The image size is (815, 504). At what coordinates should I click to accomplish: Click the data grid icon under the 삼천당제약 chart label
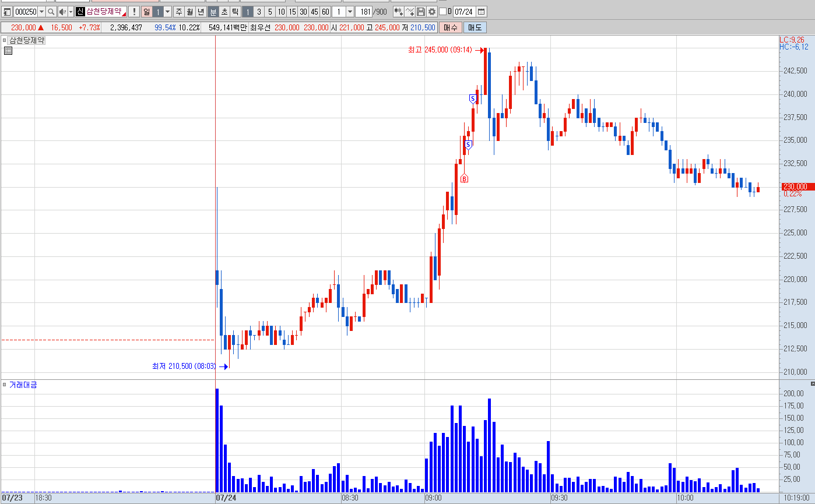(8, 51)
